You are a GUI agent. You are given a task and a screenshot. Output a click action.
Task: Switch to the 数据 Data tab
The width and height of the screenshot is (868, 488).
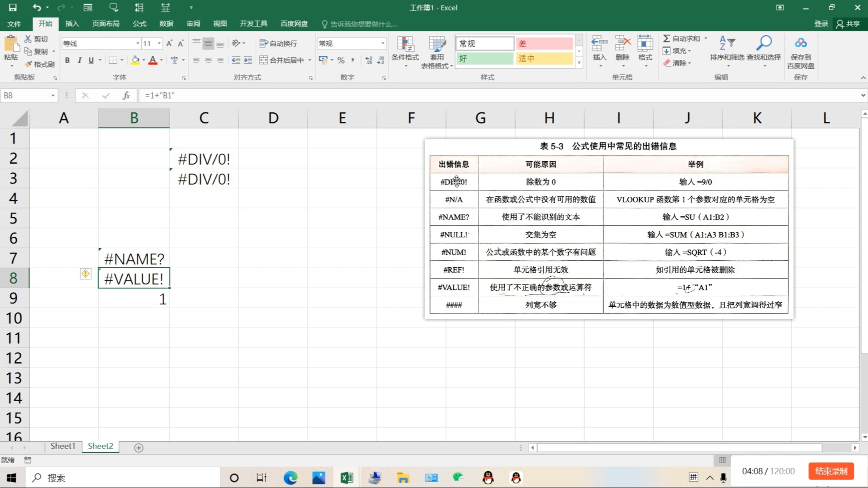(166, 24)
